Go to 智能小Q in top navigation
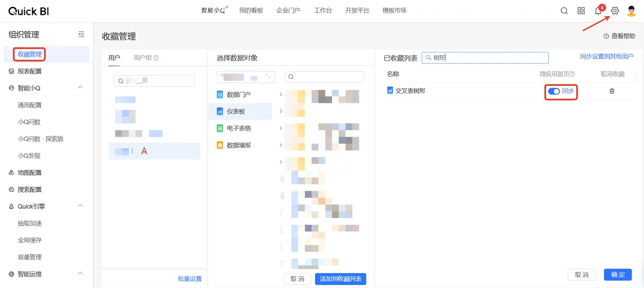Viewport: 644px width, 288px height. pyautogui.click(x=215, y=11)
